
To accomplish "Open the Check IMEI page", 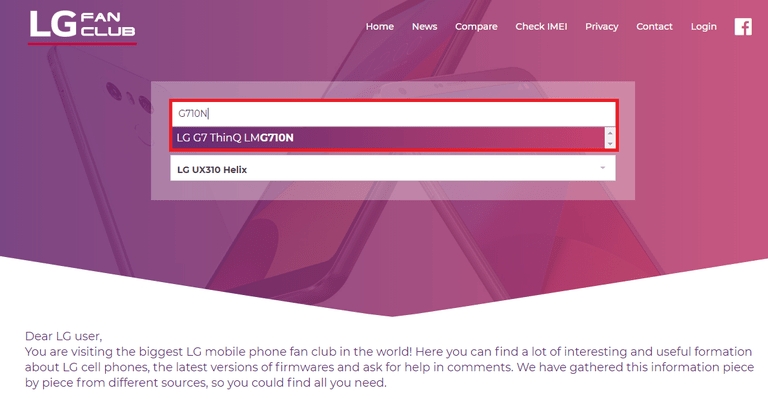I will 541,26.
